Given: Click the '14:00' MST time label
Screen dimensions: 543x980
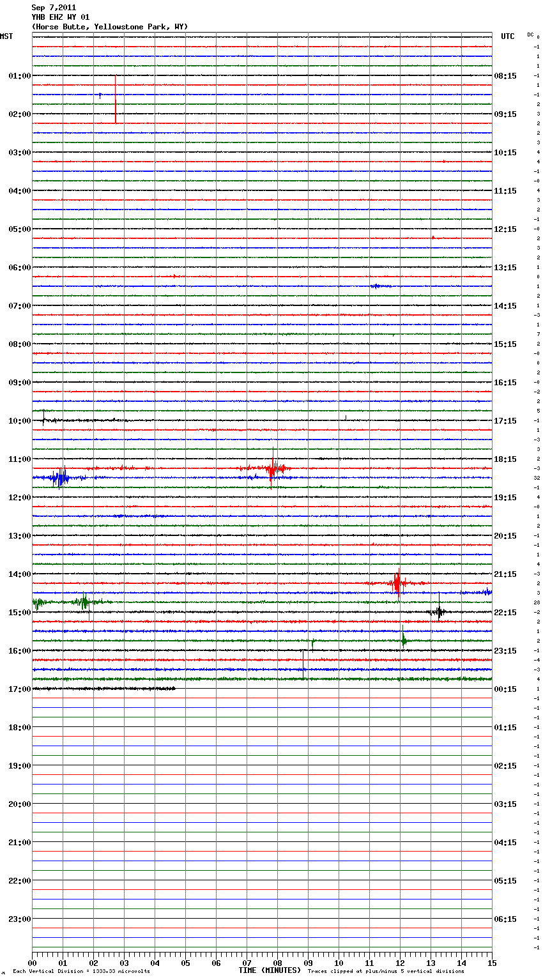Looking at the screenshot, I should [20, 574].
